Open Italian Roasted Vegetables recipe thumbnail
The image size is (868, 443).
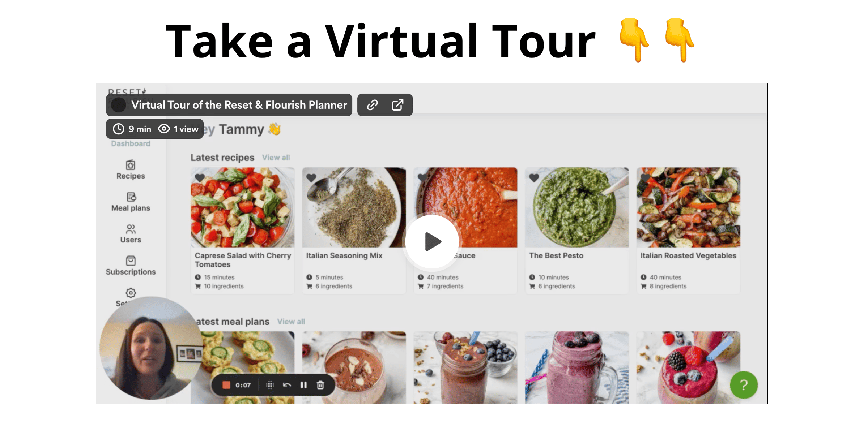(688, 207)
